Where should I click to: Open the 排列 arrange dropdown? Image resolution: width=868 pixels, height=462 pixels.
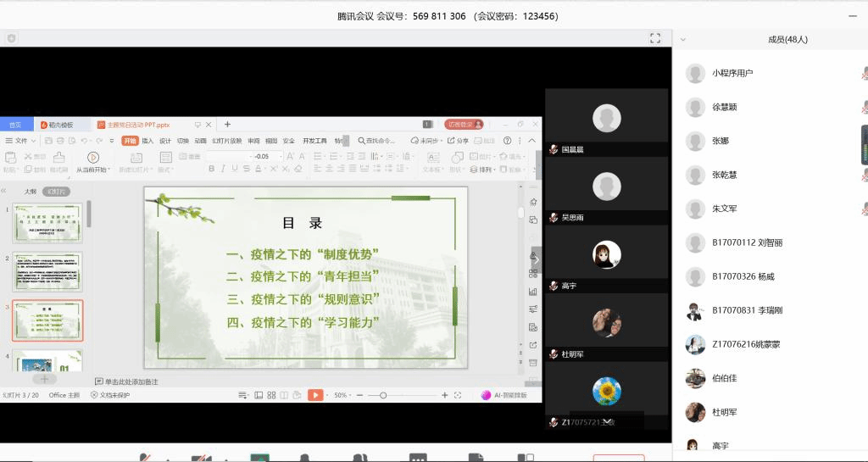pos(482,170)
